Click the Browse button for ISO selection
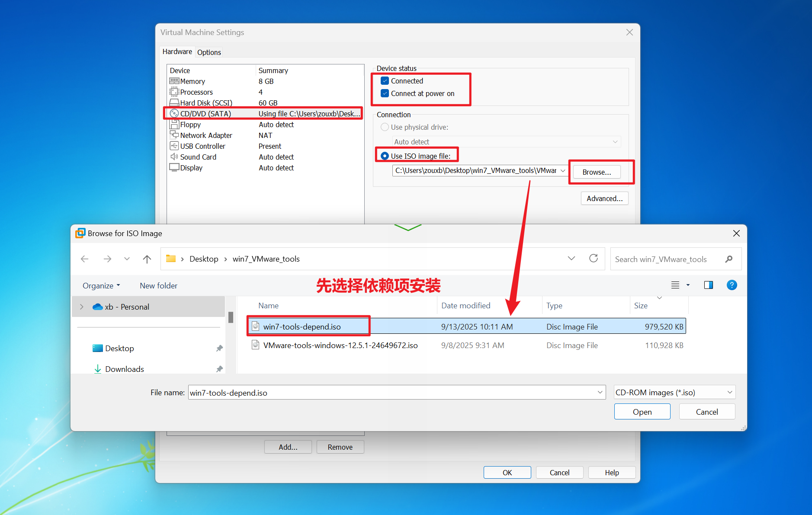This screenshot has height=515, width=812. [597, 172]
